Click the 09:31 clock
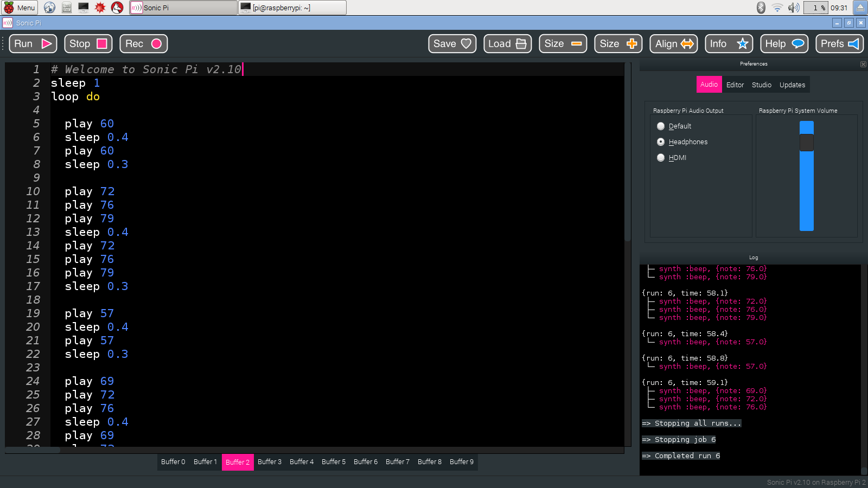The image size is (868, 488). point(839,8)
